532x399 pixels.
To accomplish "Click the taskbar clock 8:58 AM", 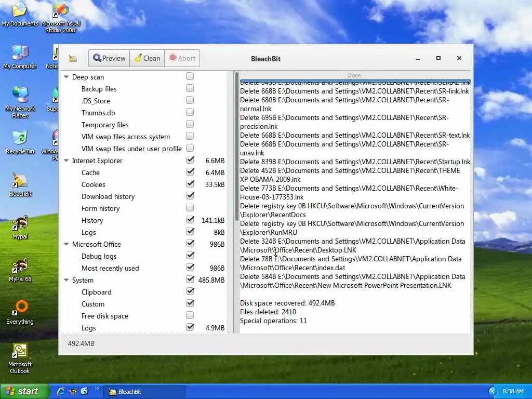I will pyautogui.click(x=513, y=392).
